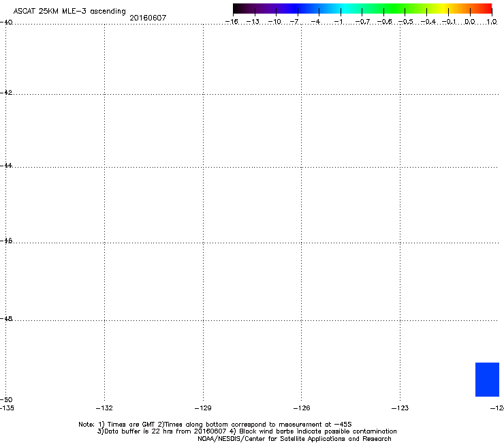
Task: Click the '0.0' color scale label
Action: click(x=470, y=22)
